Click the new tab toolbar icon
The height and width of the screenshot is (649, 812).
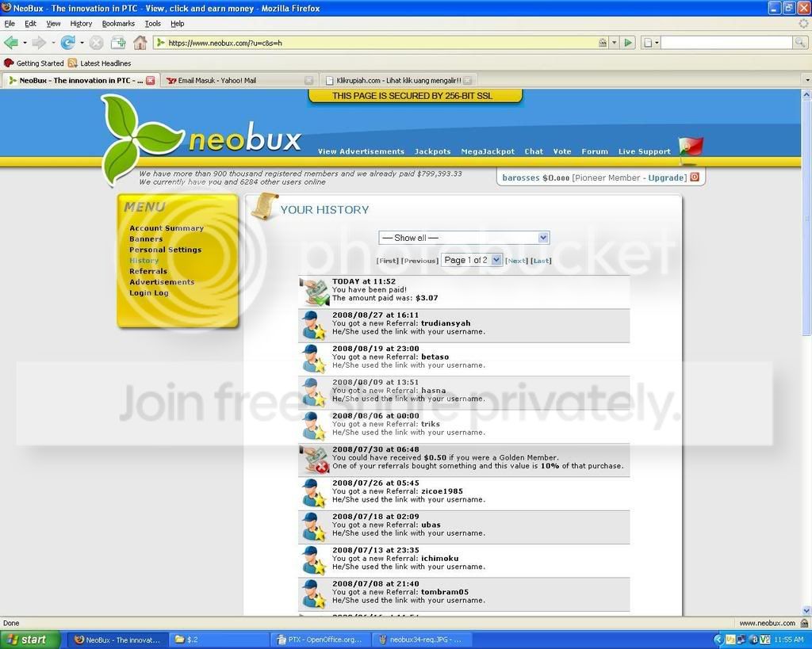click(118, 43)
